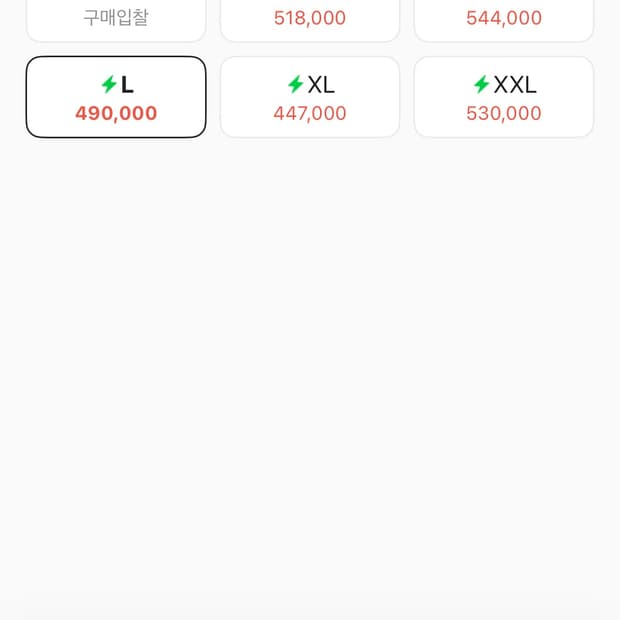Viewport: 620px width, 620px height.
Task: Pick the XXL size option card
Action: point(504,98)
